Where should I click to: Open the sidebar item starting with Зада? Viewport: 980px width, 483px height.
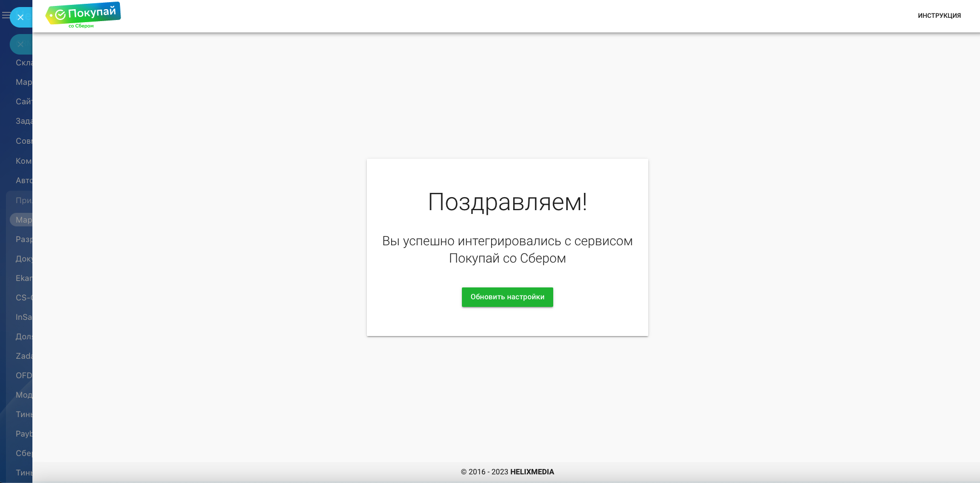(24, 121)
